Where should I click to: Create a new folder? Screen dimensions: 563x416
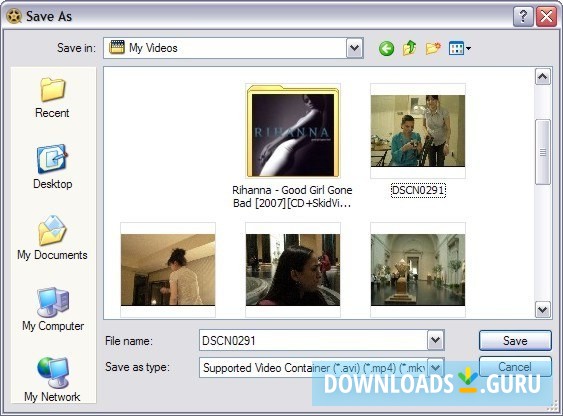click(x=433, y=48)
